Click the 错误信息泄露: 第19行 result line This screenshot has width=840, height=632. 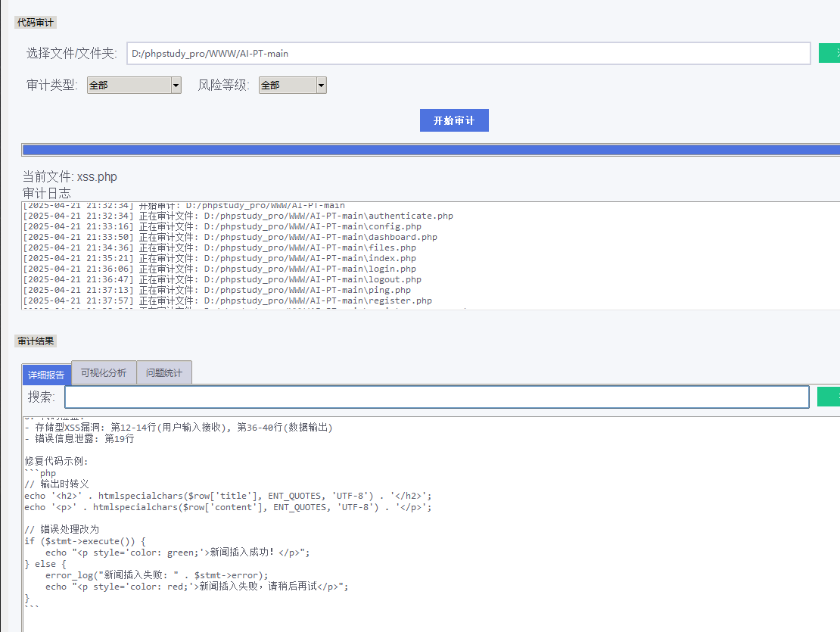(79, 439)
